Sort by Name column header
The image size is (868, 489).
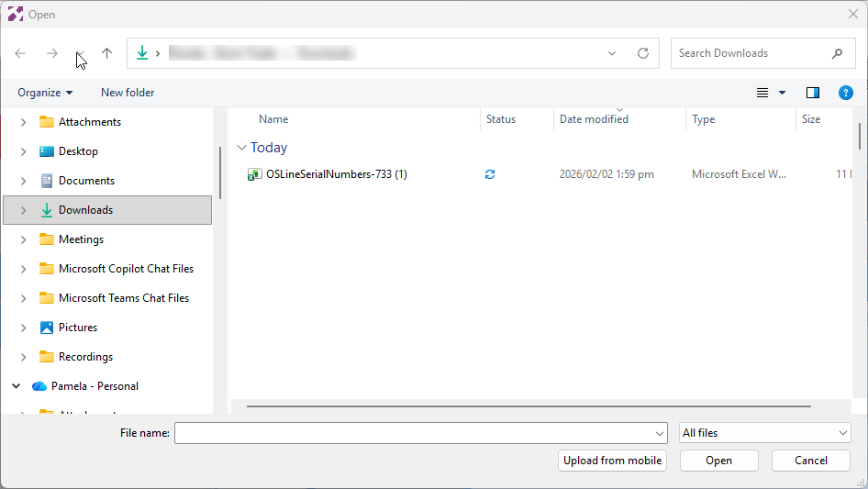273,119
